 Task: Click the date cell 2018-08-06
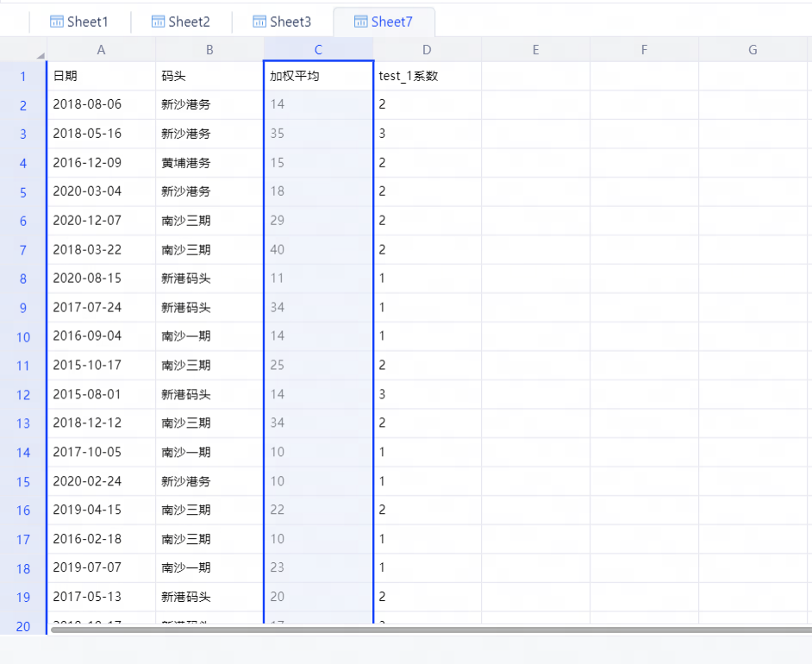click(101, 104)
